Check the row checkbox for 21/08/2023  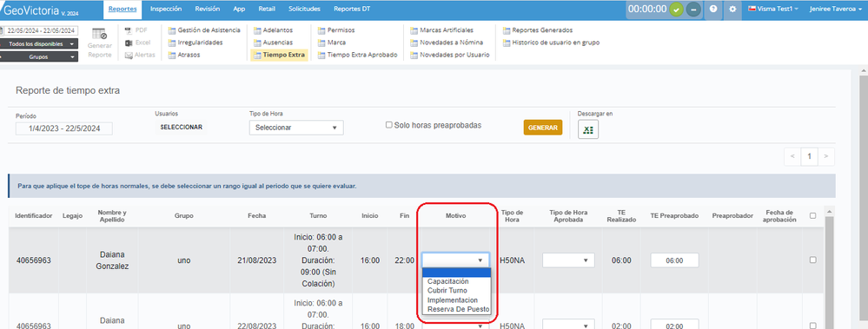click(812, 260)
